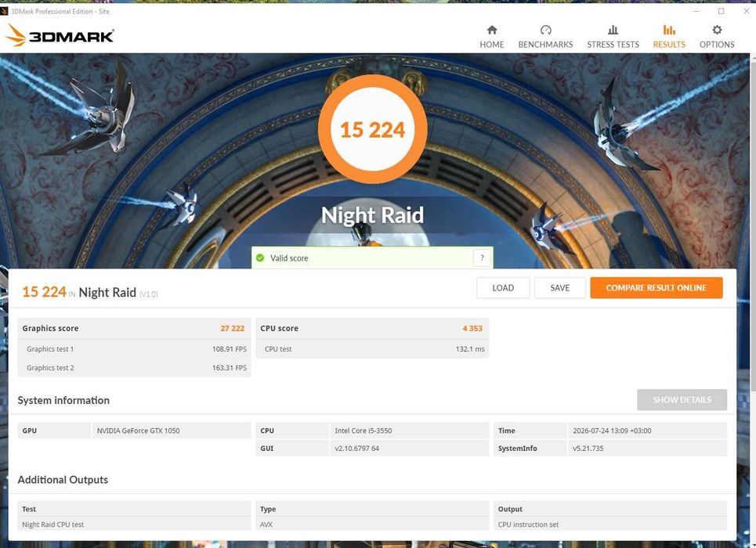
Task: Click the CPU score header label
Action: 279,328
